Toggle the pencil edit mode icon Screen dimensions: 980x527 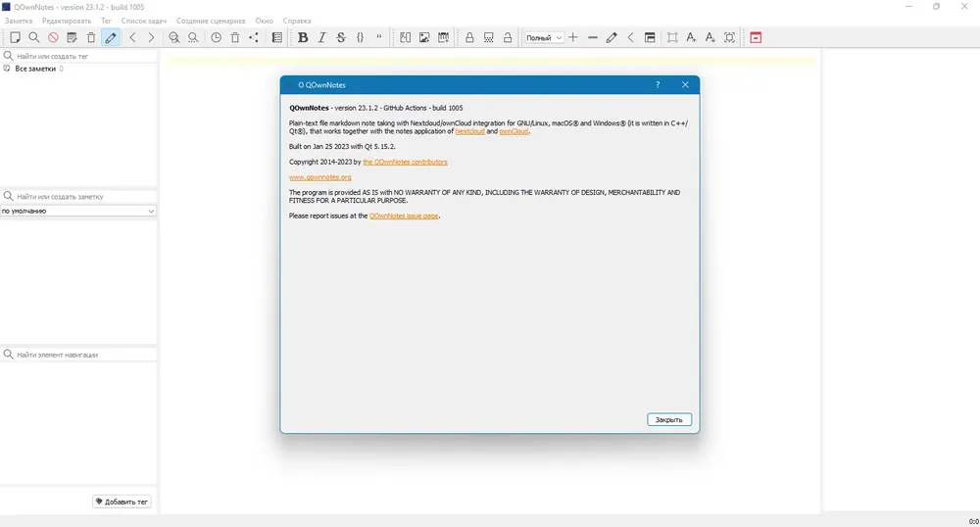[x=111, y=37]
